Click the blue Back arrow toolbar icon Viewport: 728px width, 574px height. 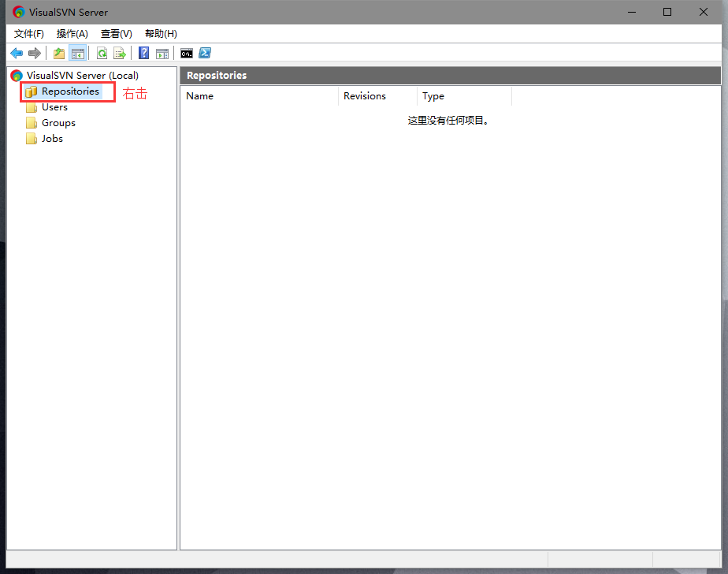17,54
